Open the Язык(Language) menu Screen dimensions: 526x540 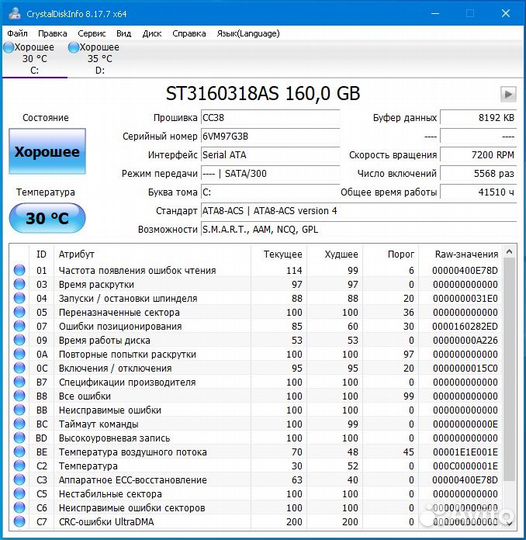coord(248,33)
